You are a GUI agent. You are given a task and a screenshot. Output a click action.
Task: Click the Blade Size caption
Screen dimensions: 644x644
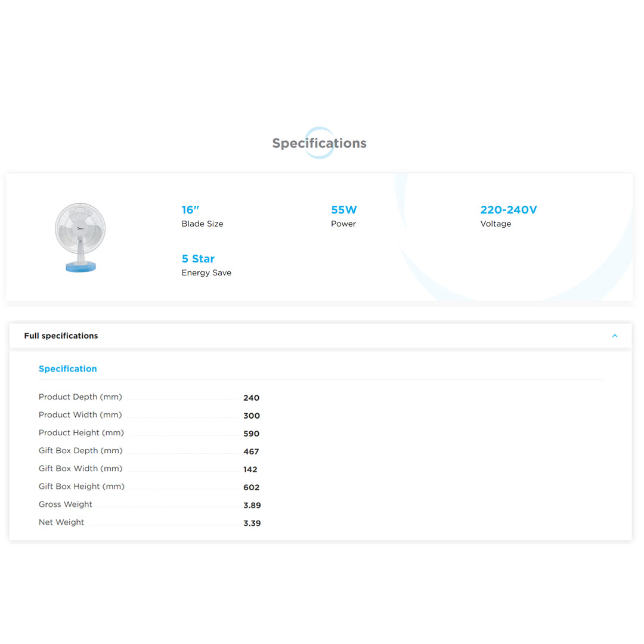[x=202, y=224]
